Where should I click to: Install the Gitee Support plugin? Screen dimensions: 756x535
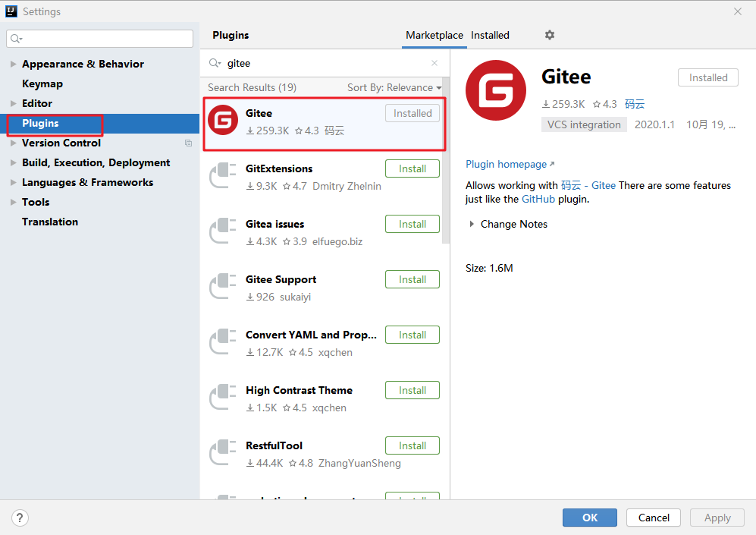[413, 280]
